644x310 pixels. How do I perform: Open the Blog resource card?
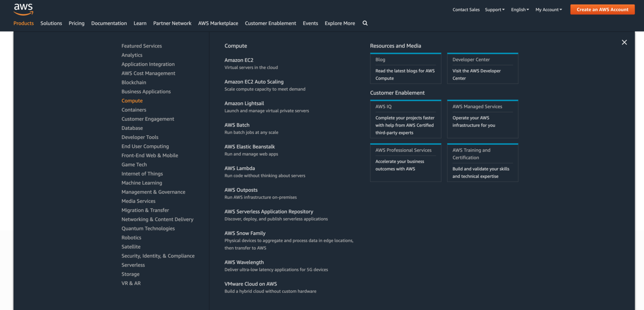click(405, 68)
